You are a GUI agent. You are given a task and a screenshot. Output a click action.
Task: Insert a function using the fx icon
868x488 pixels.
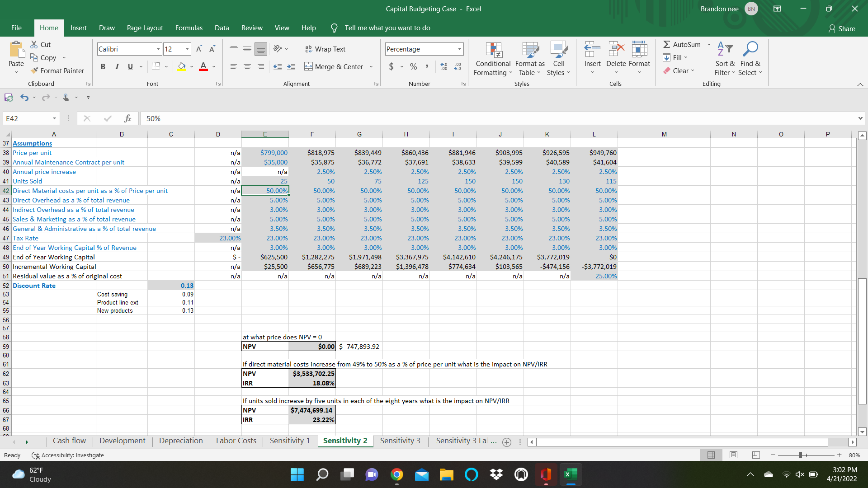pyautogui.click(x=128, y=118)
